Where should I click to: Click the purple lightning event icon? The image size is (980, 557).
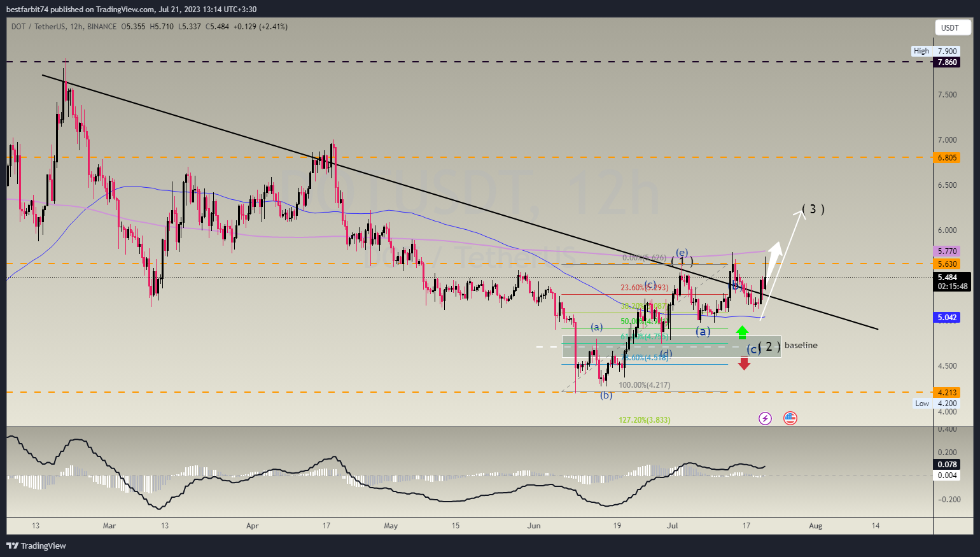[x=765, y=418]
